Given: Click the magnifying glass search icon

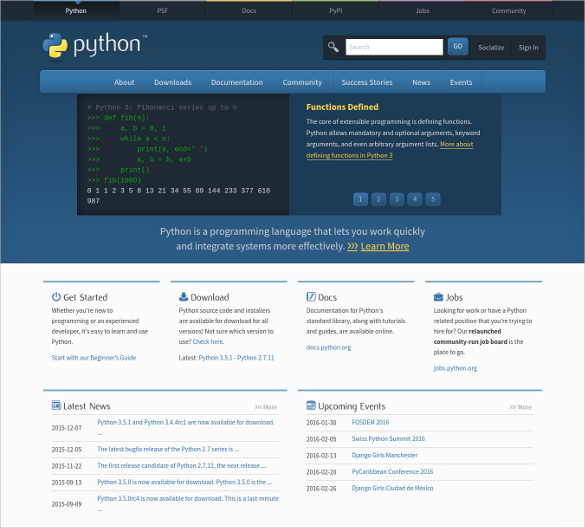Looking at the screenshot, I should pyautogui.click(x=333, y=47).
